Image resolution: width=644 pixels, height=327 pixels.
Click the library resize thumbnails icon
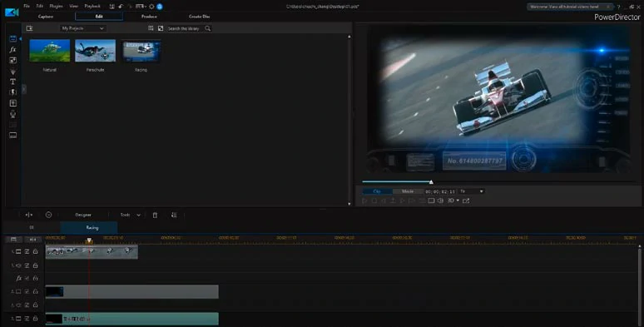pos(161,28)
